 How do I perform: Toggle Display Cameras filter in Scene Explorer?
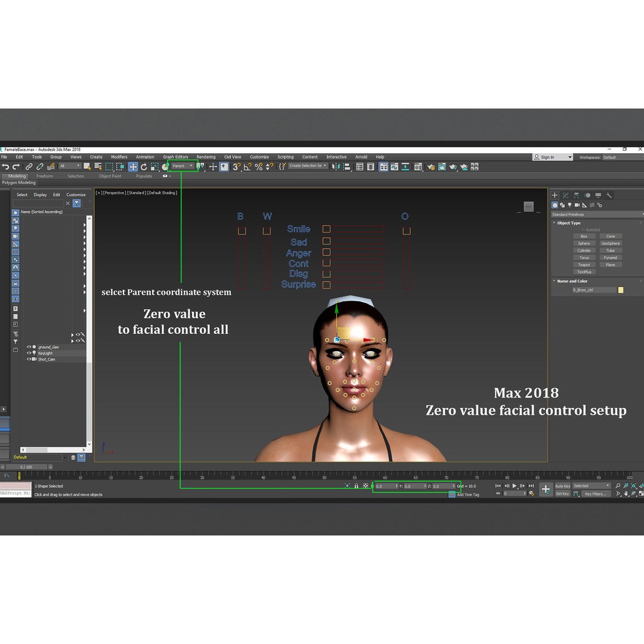(15, 236)
